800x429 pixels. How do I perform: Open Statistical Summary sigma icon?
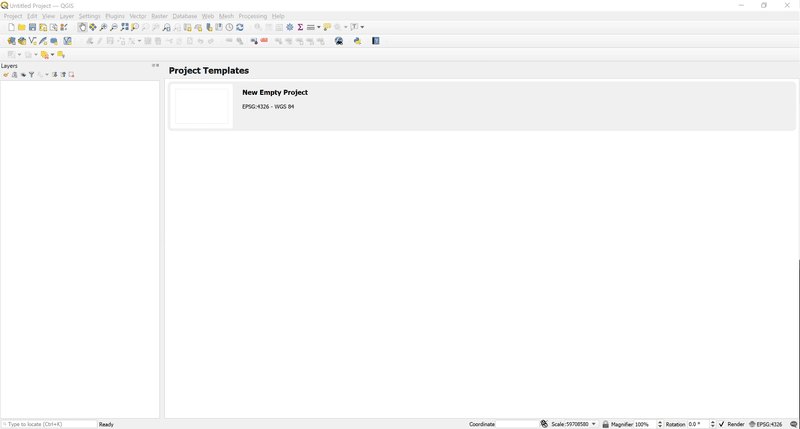(x=300, y=27)
